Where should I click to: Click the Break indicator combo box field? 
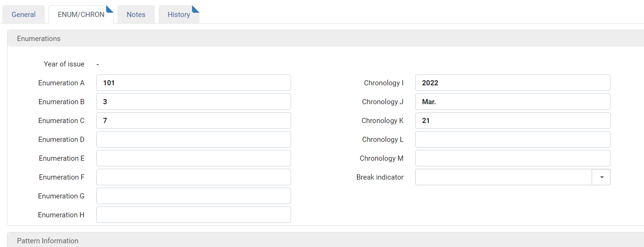point(503,177)
